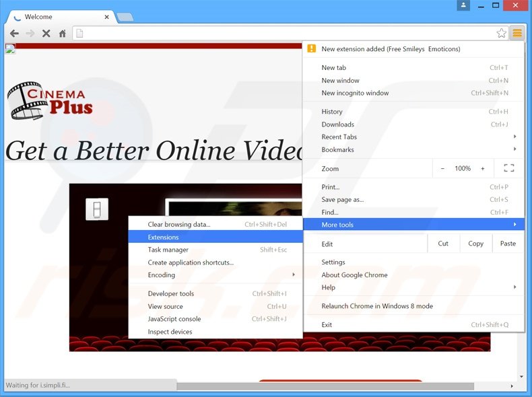Expand Encoding submenu arrow
Screen dimensions: 532x397
[x=294, y=275]
